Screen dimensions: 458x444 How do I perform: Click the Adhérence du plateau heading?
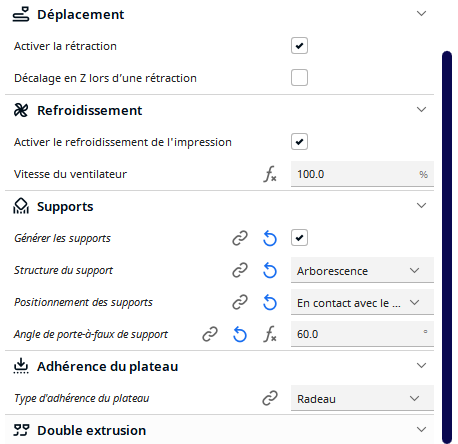tap(108, 366)
